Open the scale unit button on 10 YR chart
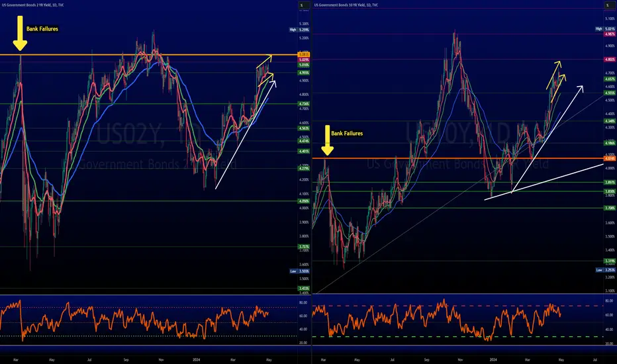Screen dimensions: 617x364 tap(609, 5)
